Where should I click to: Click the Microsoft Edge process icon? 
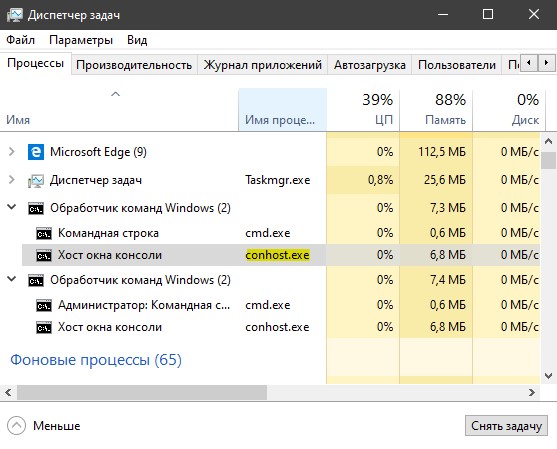[x=36, y=152]
